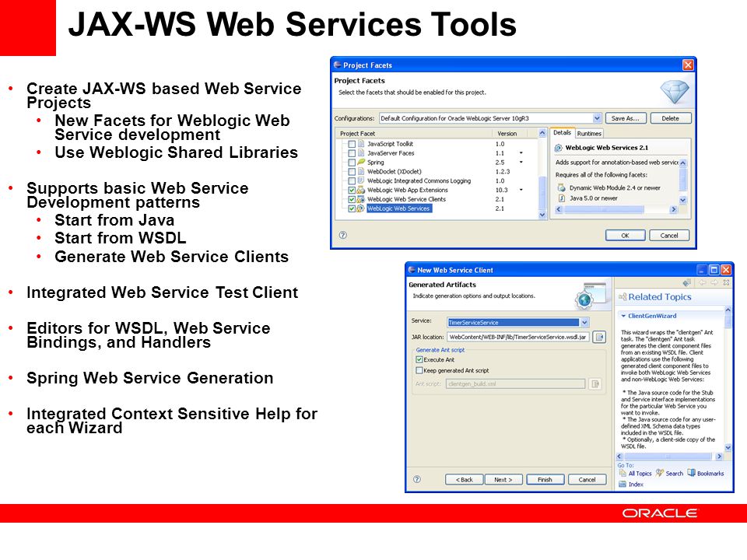Click the help pane horizontal scrollbar
This screenshot has height=560, width=747.
point(670,457)
